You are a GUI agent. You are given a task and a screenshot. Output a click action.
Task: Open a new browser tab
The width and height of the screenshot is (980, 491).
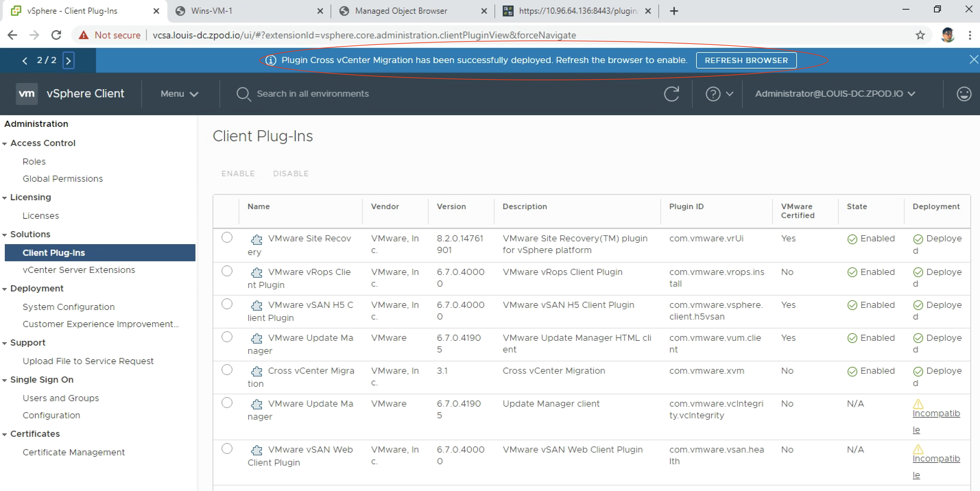[674, 11]
